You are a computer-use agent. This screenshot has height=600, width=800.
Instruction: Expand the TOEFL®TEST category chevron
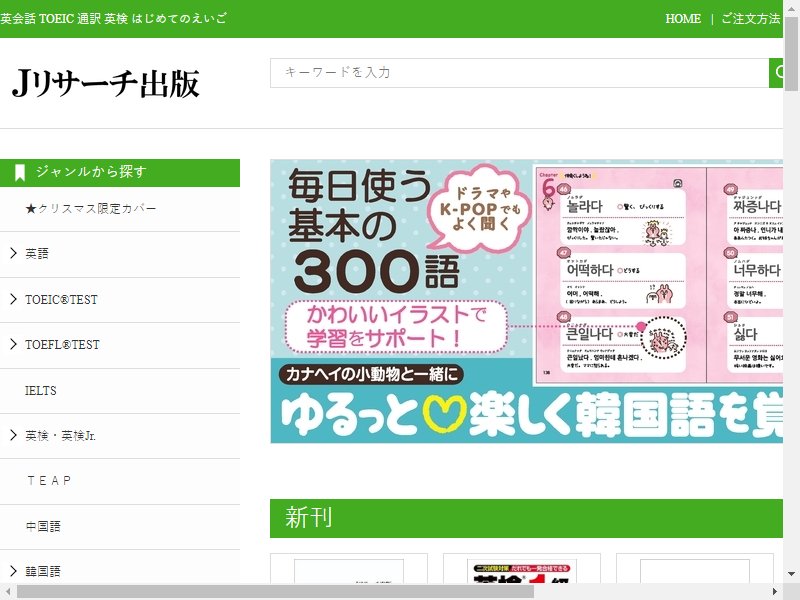pos(13,344)
